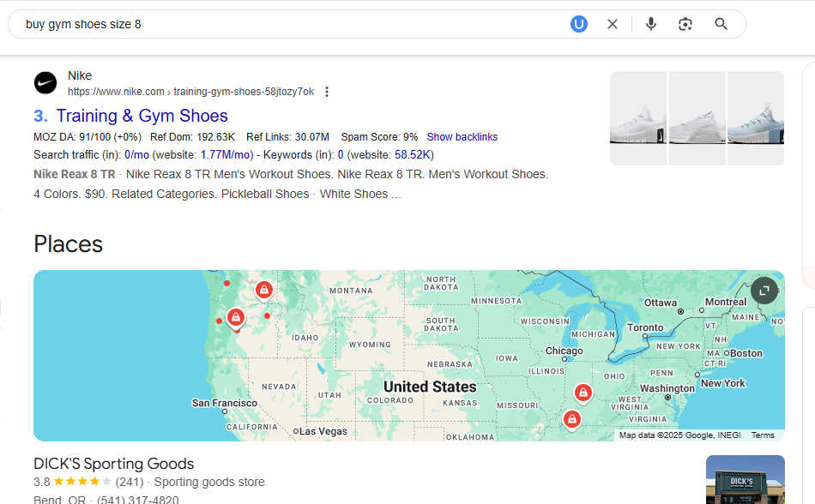The width and height of the screenshot is (815, 504).
Task: Click the Chicago label on the map
Action: click(564, 351)
